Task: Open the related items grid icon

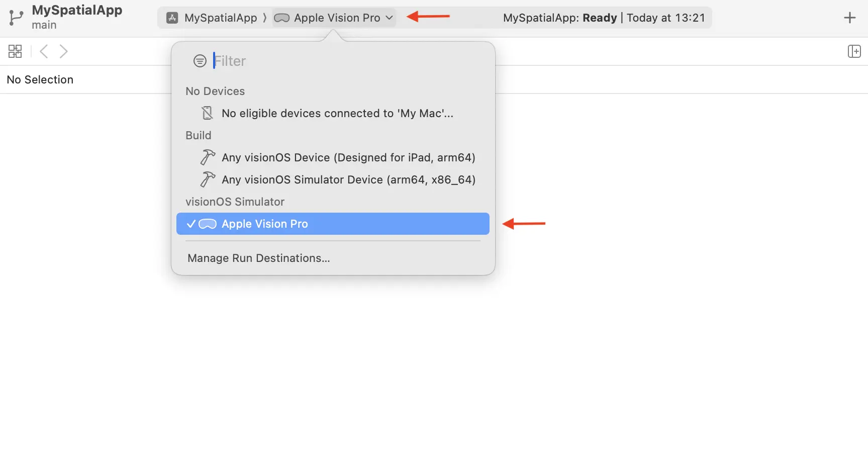Action: (x=15, y=51)
